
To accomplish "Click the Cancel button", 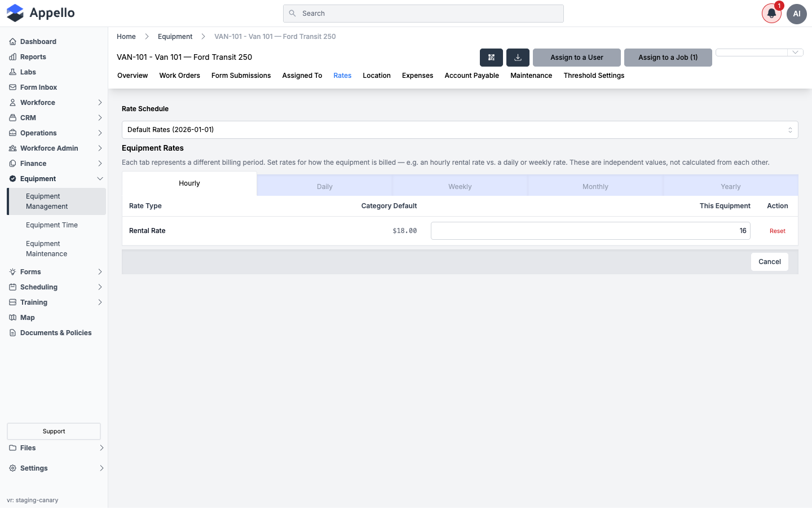I will point(770,262).
